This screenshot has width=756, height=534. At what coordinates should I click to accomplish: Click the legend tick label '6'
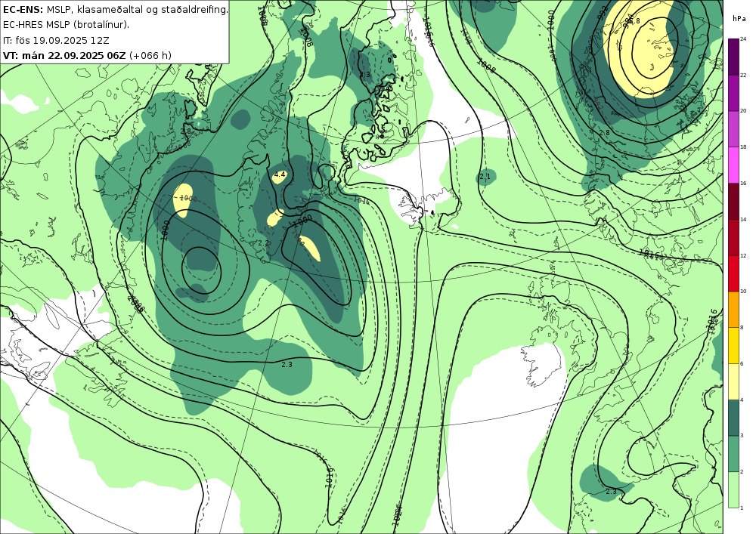pos(742,363)
